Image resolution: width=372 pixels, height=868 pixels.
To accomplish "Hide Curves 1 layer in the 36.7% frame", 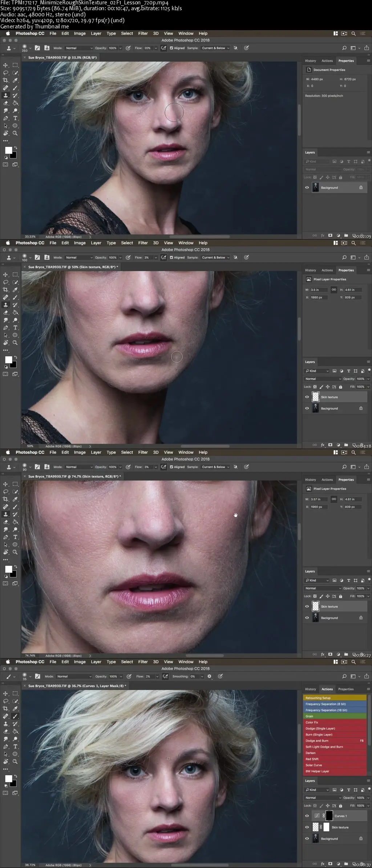I will coord(307,816).
